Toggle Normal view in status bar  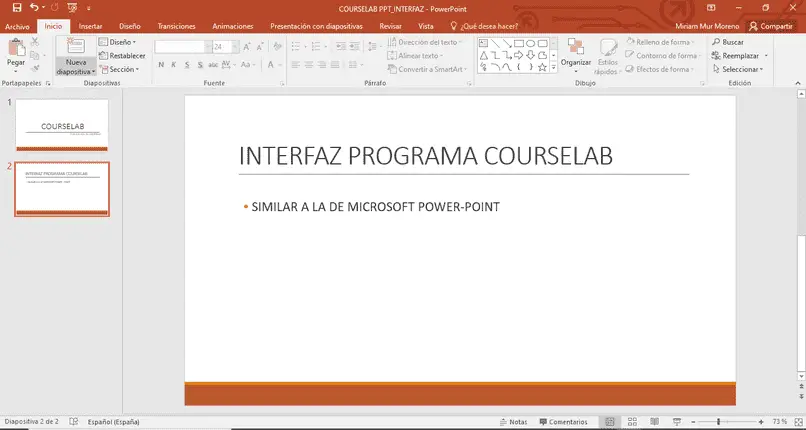(610, 422)
